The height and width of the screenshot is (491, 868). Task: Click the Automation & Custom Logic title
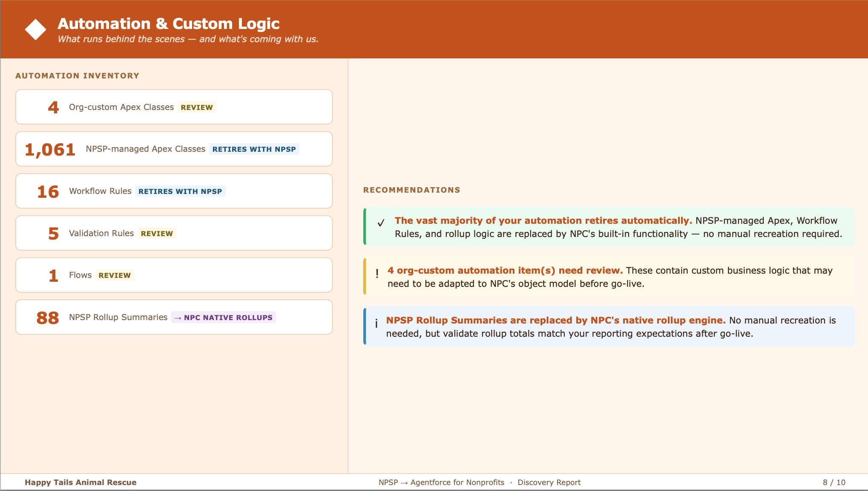point(169,24)
